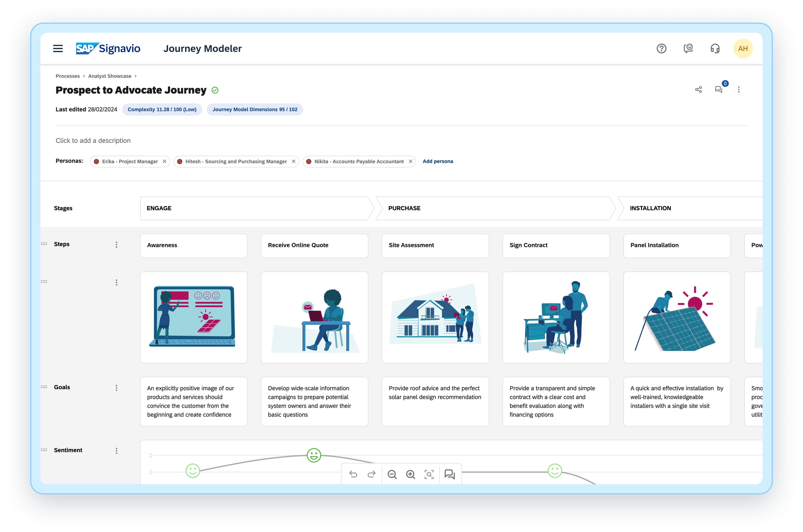The height and width of the screenshot is (532, 803).
Task: Click the undo arrow in the bottom toolbar
Action: pos(353,475)
